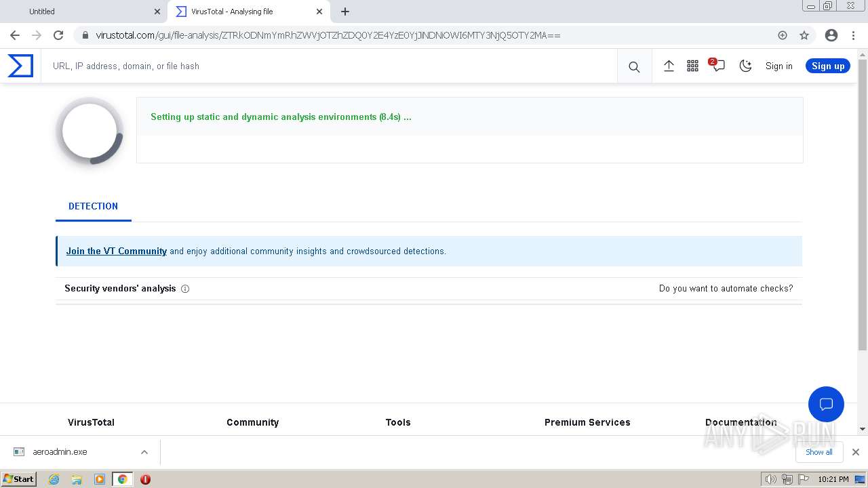Click the browser address bar URL

tap(328, 35)
